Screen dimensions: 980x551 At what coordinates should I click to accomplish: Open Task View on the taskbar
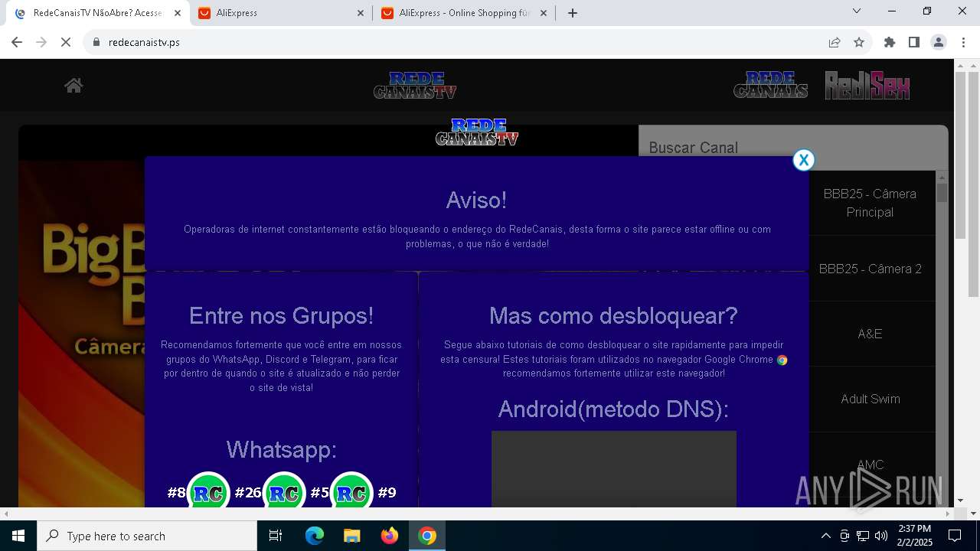pyautogui.click(x=276, y=536)
